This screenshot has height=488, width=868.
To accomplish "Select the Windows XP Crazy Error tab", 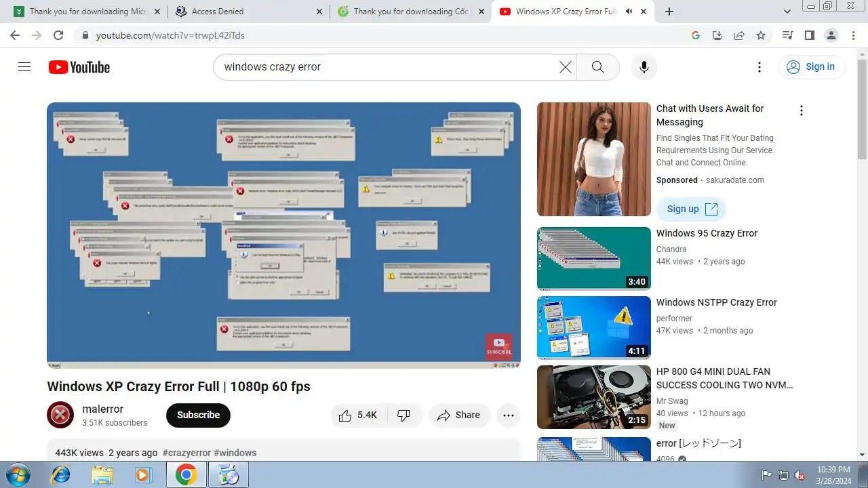I will 573,12.
